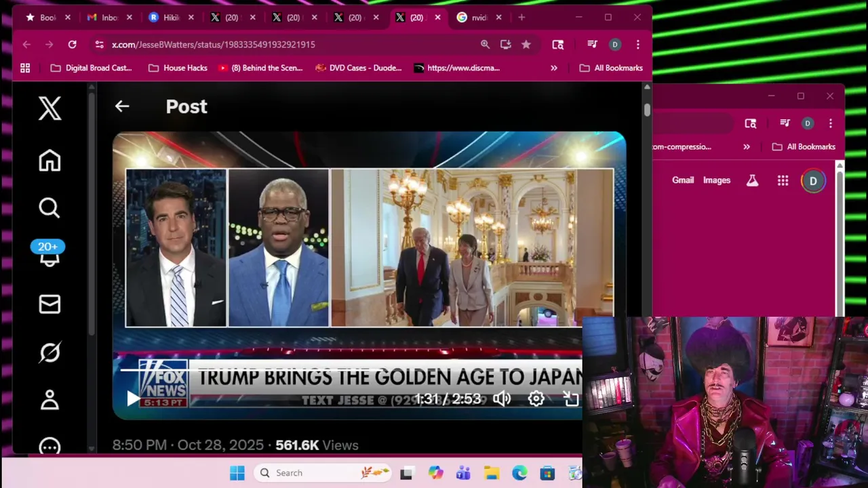The width and height of the screenshot is (868, 488).
Task: Open search tabs icon in front Chrome toolbar
Action: pos(557,44)
